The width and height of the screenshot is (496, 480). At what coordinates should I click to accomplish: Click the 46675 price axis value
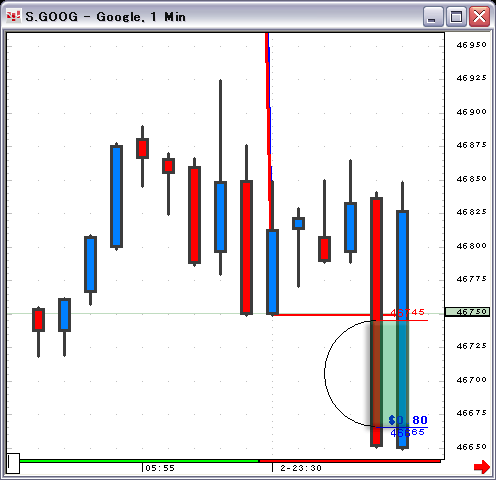(471, 413)
